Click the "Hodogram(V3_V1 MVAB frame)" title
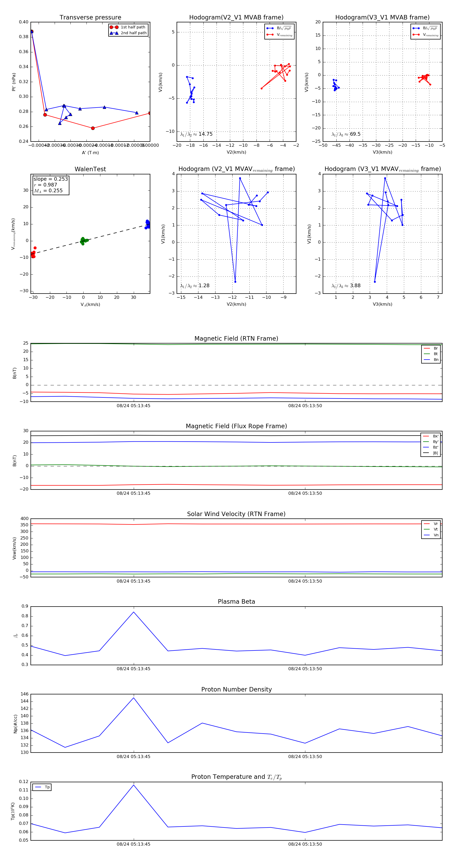This screenshot has height=868, width=473. 382,18
